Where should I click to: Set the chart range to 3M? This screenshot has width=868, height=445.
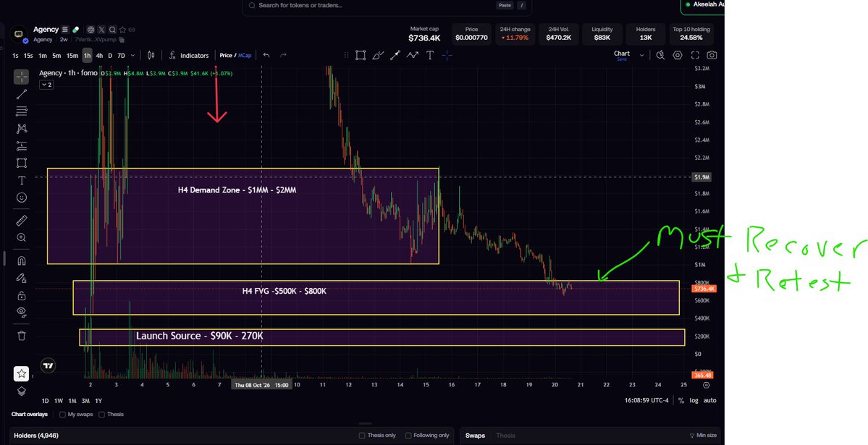pyautogui.click(x=85, y=401)
